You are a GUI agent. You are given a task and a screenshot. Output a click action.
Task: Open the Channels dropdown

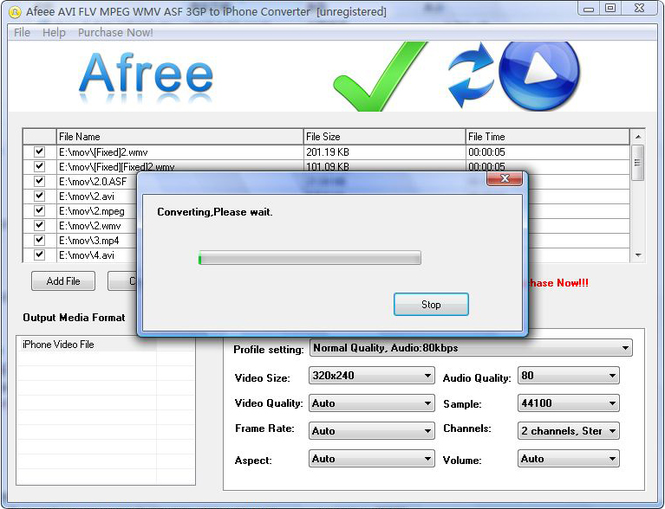(568, 431)
